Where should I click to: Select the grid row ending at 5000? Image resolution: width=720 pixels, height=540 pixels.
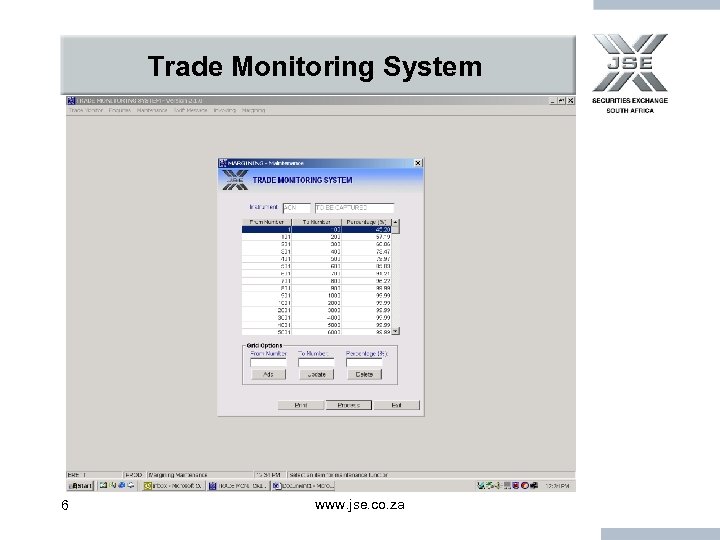[x=317, y=325]
